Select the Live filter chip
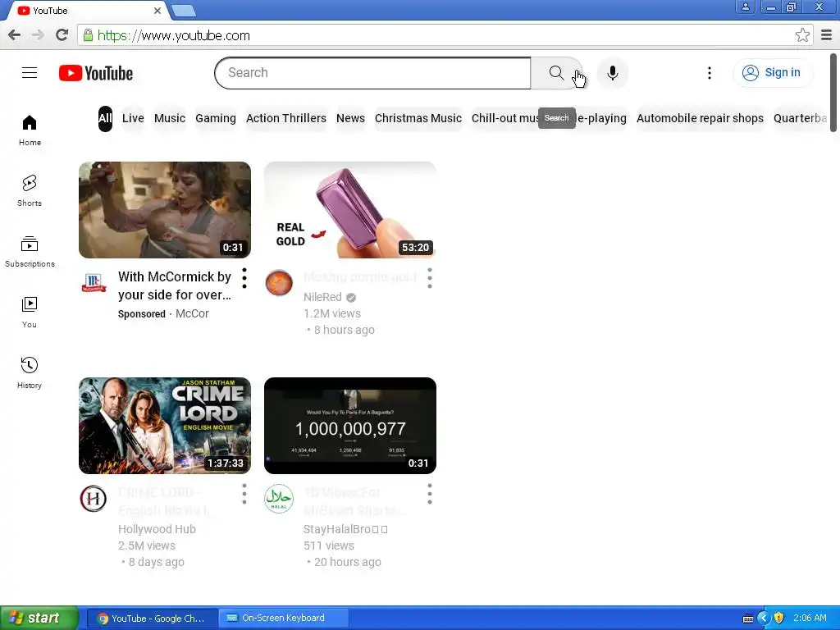Viewport: 840px width, 630px height. [133, 118]
